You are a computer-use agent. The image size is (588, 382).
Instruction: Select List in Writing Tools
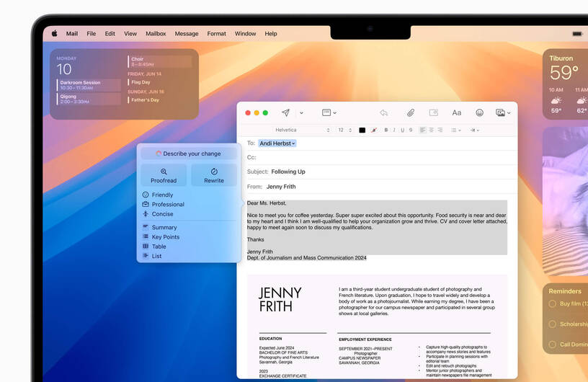click(156, 256)
